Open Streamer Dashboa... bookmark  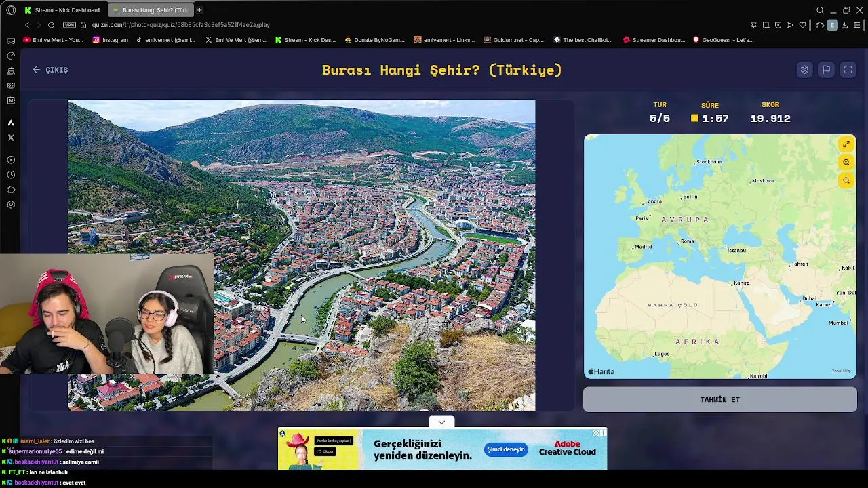click(654, 40)
